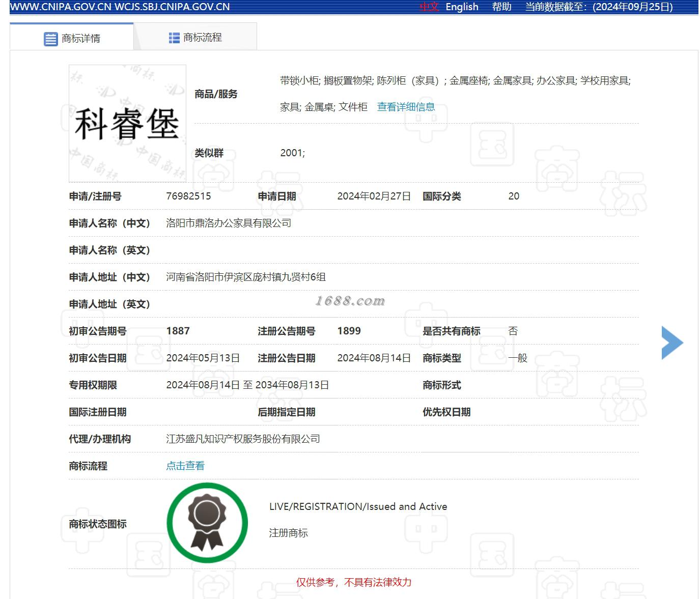Viewport: 700px width, 599px height.
Task: Click the 商品/服务 field label
Action: (216, 94)
